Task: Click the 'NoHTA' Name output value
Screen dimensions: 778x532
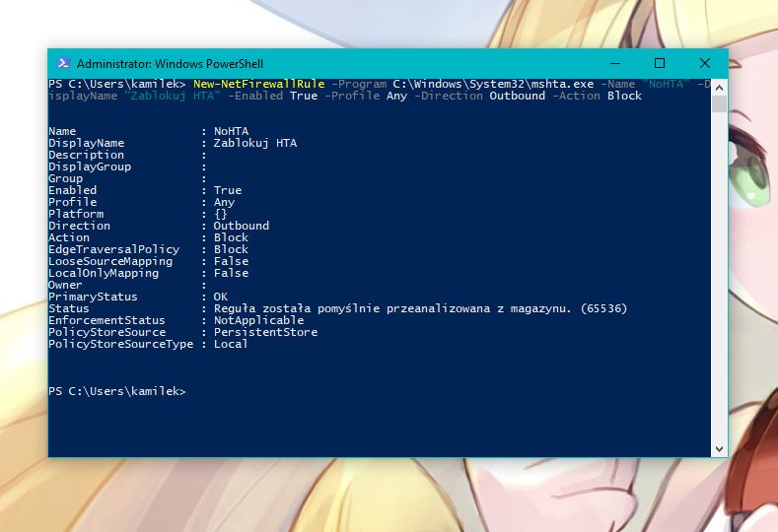Action: (231, 131)
